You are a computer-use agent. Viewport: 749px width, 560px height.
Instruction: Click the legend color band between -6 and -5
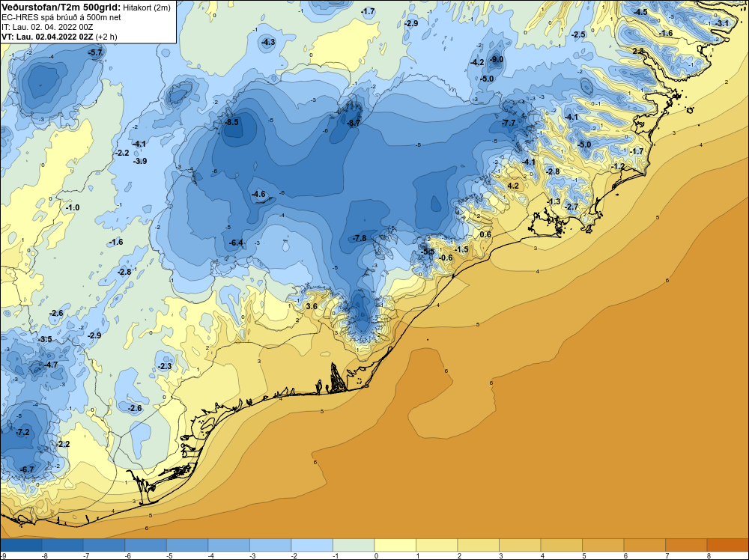coord(146,545)
